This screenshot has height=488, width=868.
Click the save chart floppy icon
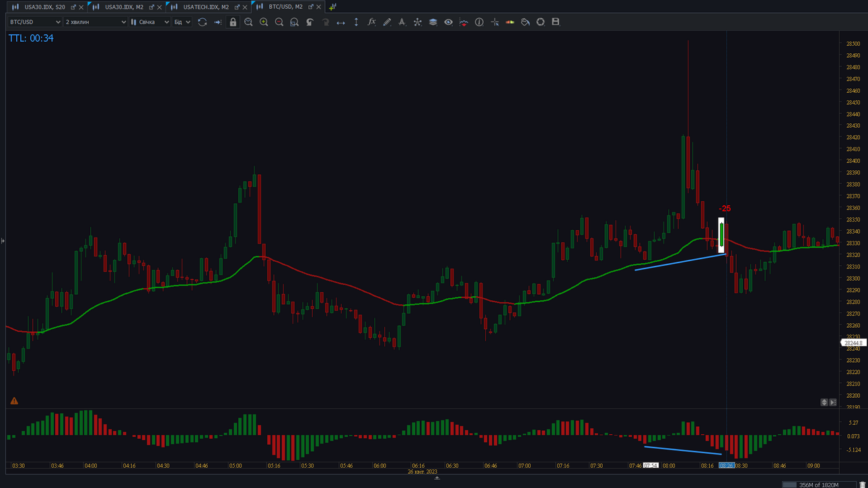556,22
